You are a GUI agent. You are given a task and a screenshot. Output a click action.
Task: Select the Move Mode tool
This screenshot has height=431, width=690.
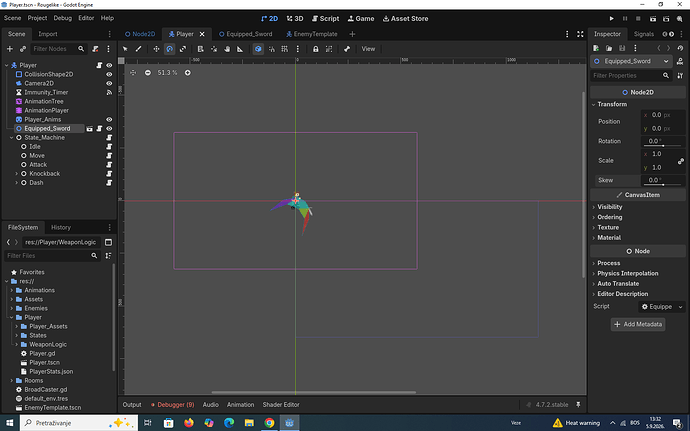[156, 49]
